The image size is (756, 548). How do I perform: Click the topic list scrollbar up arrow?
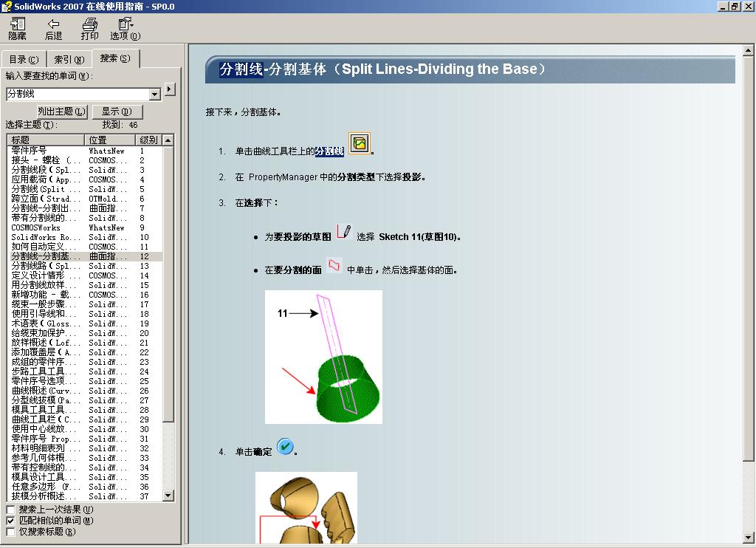[x=168, y=140]
